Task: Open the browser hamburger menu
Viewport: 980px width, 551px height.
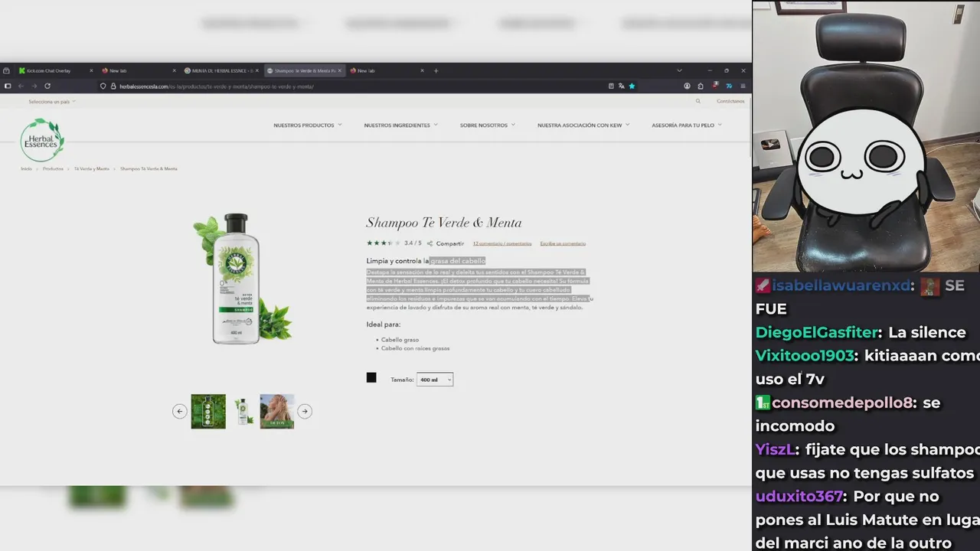Action: click(742, 86)
